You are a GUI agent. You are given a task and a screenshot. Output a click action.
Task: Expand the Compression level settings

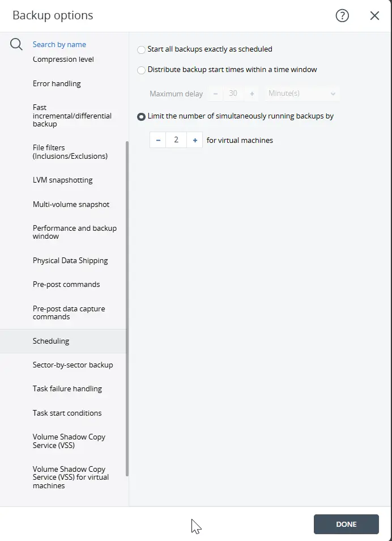[63, 59]
